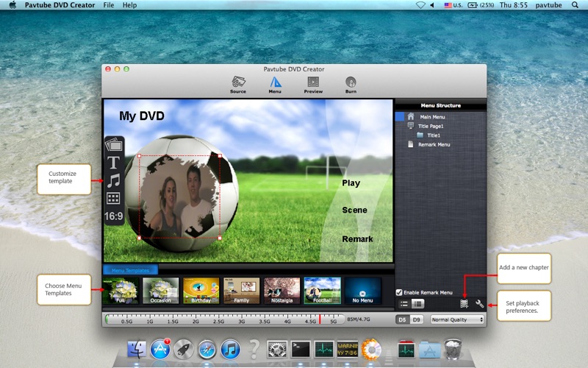Open Pavtube DVD Creator application menu

tap(60, 5)
